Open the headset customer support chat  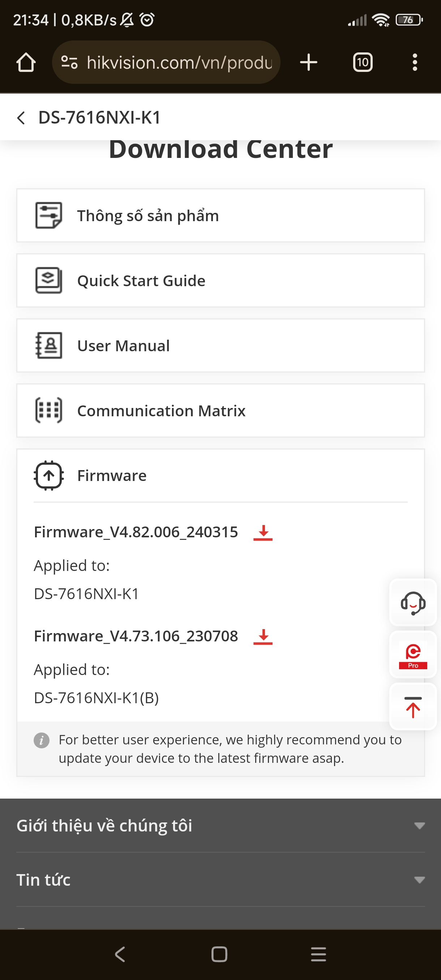(413, 603)
